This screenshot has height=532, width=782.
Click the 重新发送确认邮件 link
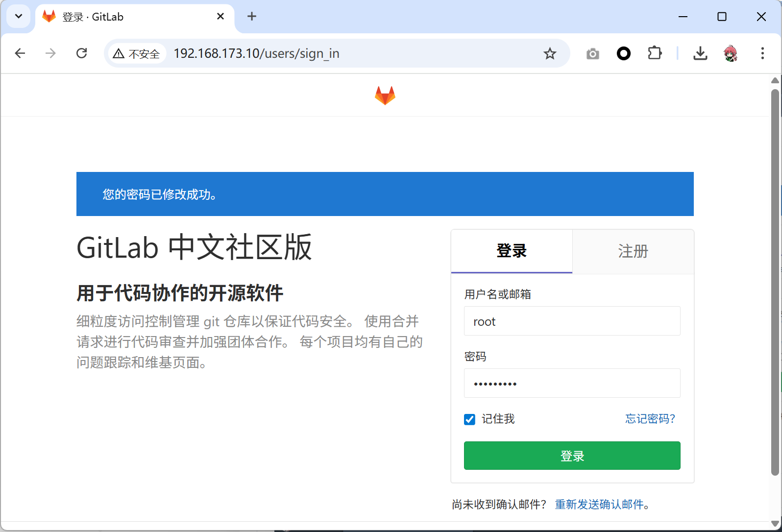[x=599, y=505]
